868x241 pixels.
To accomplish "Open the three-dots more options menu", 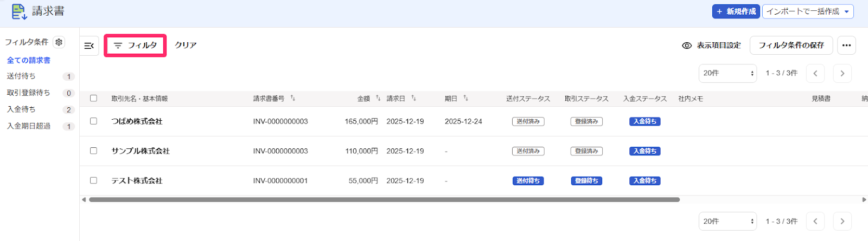I will (846, 45).
